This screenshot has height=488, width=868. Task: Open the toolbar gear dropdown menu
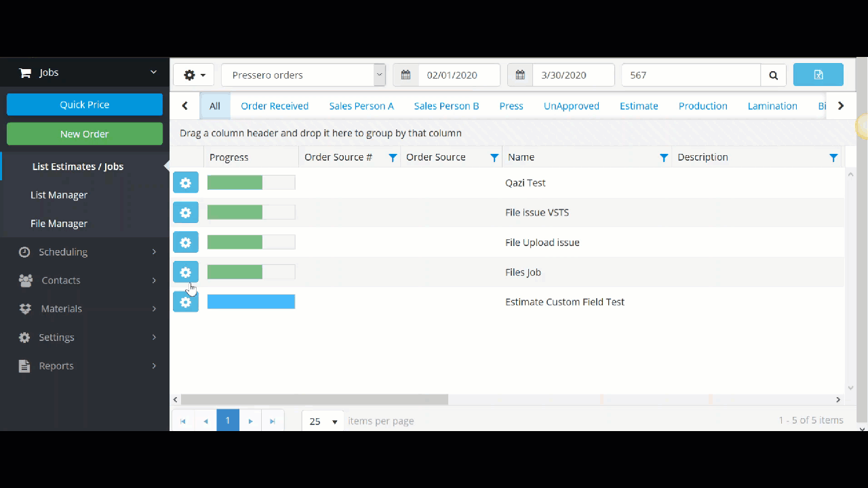click(x=194, y=75)
